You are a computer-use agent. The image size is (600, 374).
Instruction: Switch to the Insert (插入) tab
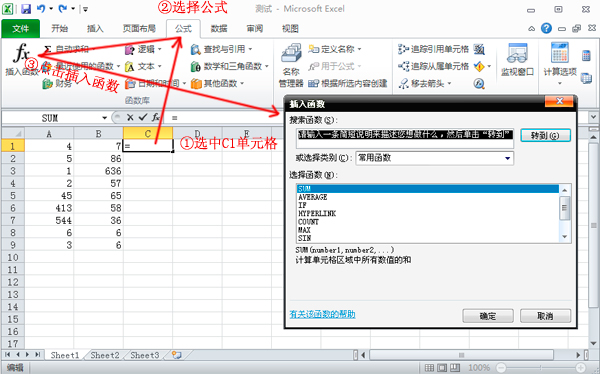point(95,29)
